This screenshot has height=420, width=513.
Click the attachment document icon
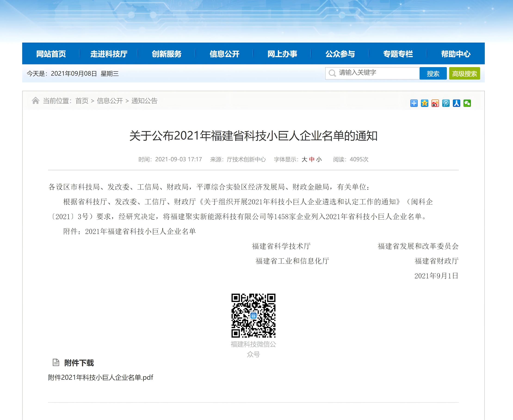click(56, 362)
